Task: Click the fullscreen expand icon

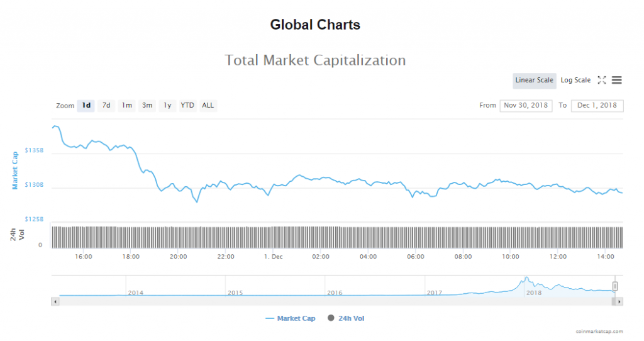Action: [602, 80]
